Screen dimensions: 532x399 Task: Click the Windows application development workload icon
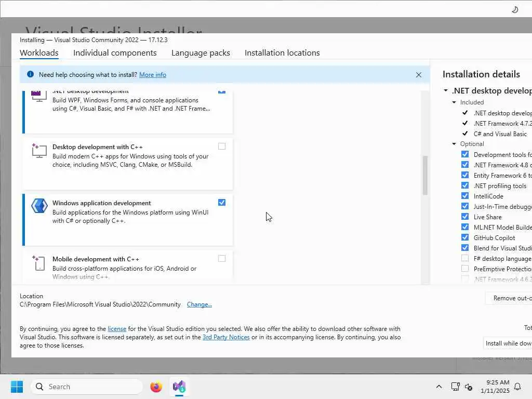[x=39, y=206]
